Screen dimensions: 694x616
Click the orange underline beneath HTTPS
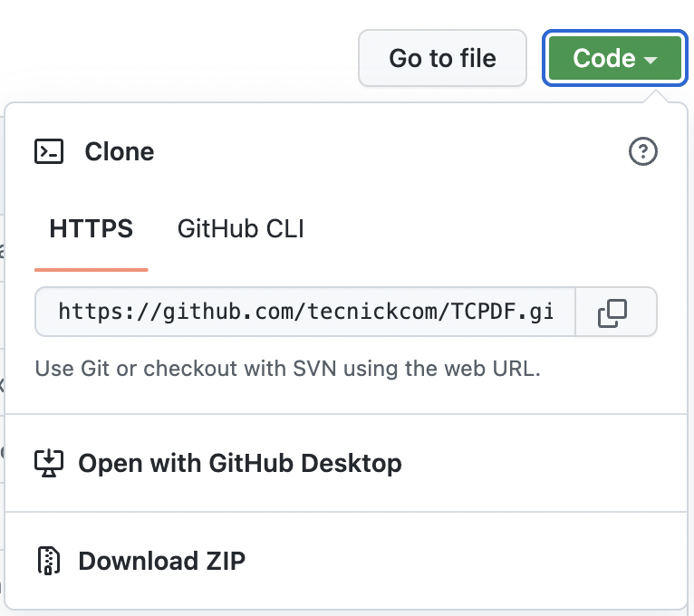point(91,269)
